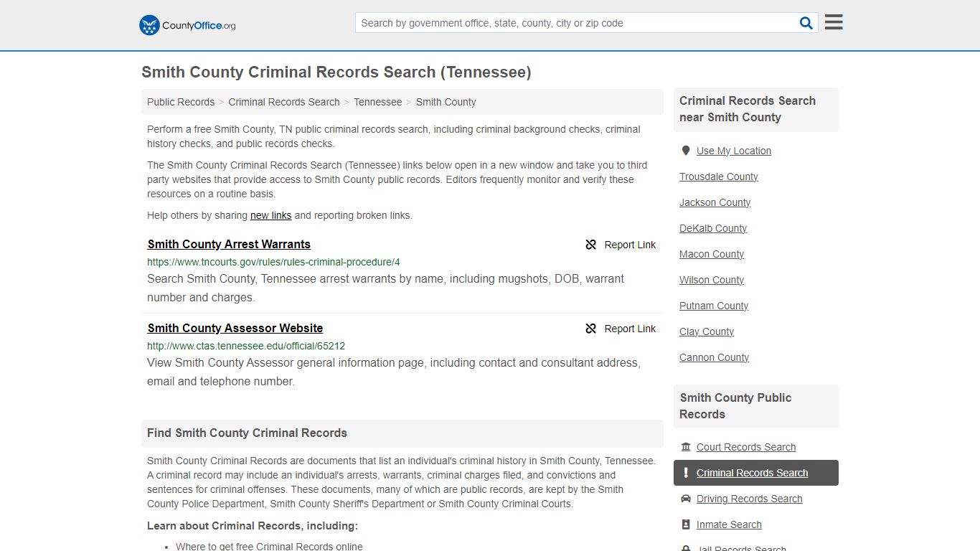Open DeKalb County link
Image resolution: width=980 pixels, height=551 pixels.
pos(713,228)
